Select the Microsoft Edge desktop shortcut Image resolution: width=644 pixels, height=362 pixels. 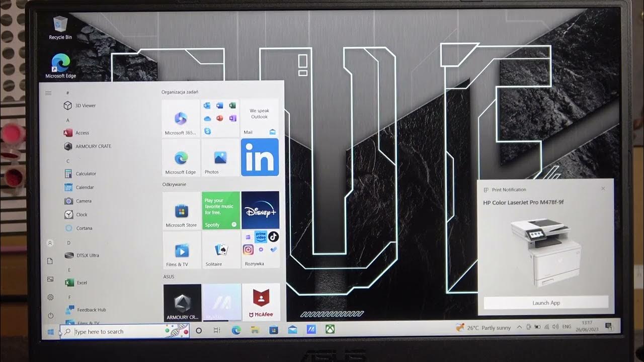pos(60,66)
